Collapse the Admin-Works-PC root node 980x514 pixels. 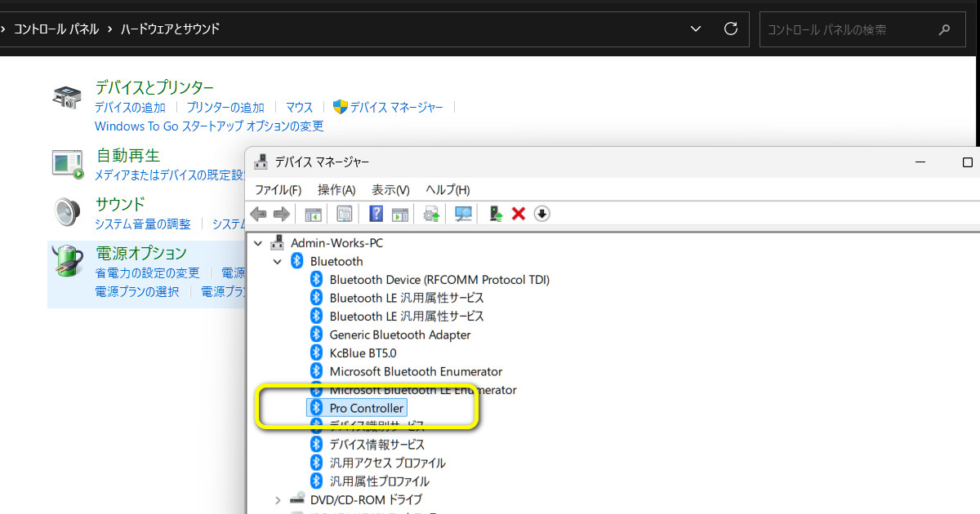pos(259,243)
